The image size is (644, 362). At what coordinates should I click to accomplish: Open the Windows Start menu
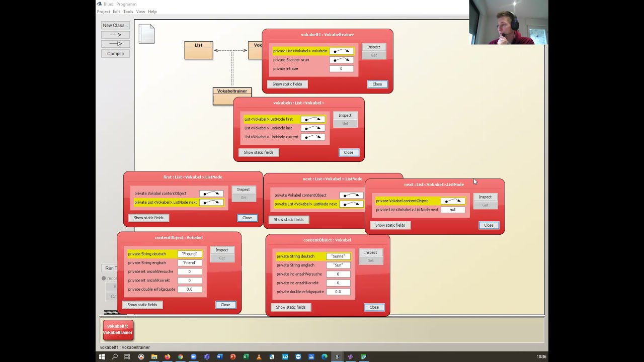point(102,357)
